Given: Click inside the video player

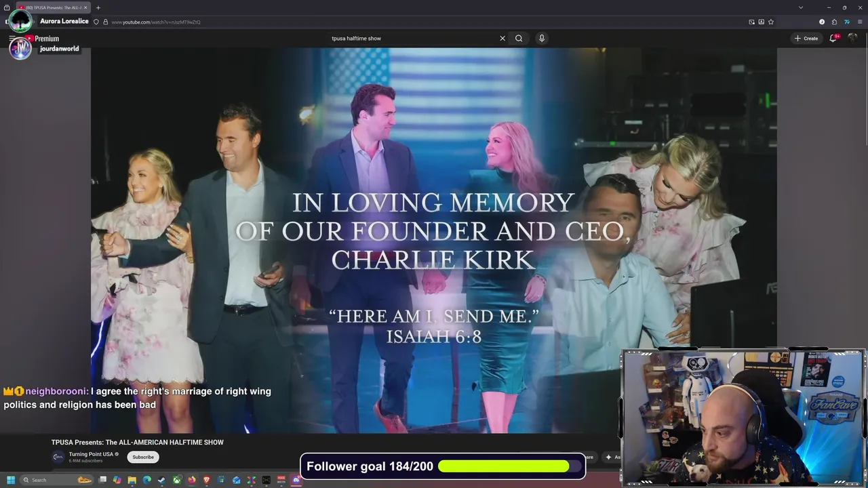Looking at the screenshot, I should point(434,241).
